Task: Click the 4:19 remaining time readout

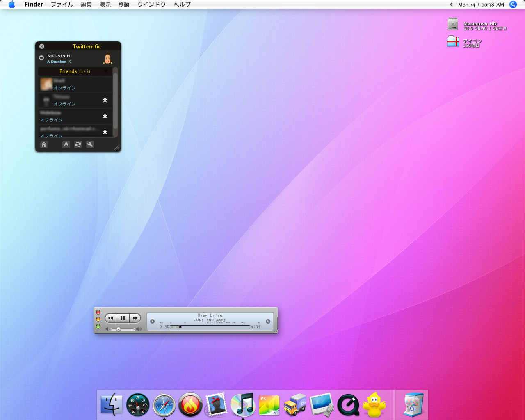Action: click(256, 327)
